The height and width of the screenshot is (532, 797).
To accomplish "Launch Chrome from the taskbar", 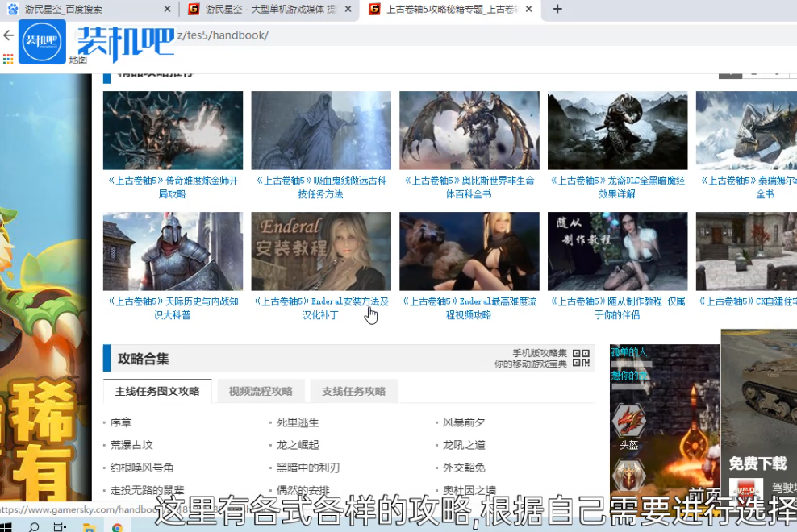I will [x=118, y=528].
